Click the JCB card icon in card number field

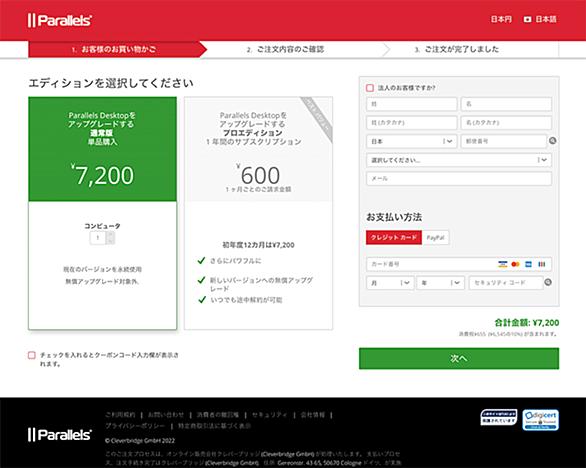(x=542, y=264)
